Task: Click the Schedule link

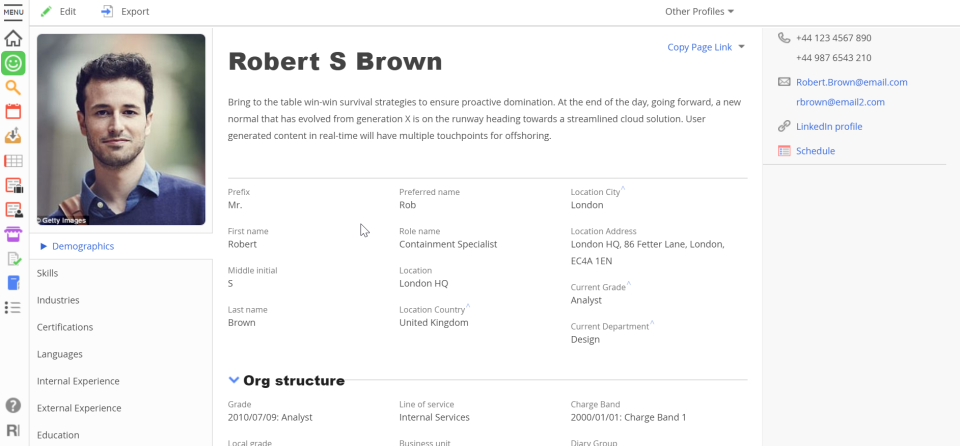Action: 815,151
